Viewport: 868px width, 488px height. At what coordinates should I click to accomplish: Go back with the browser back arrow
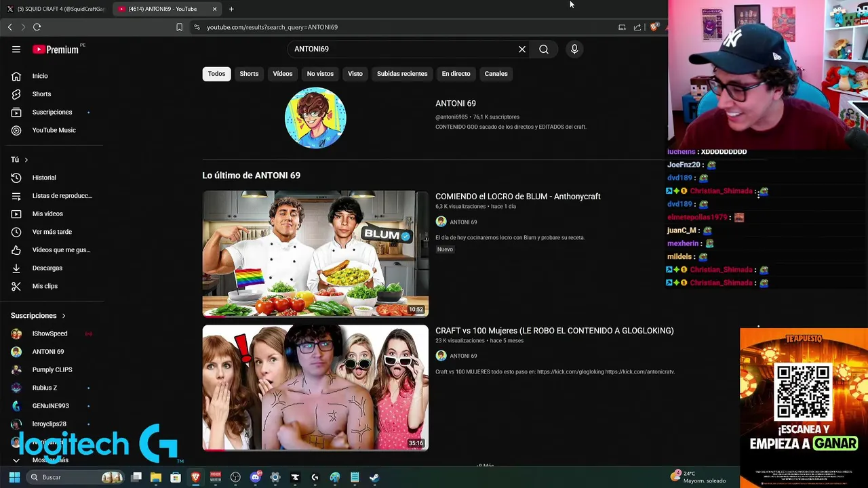point(9,27)
